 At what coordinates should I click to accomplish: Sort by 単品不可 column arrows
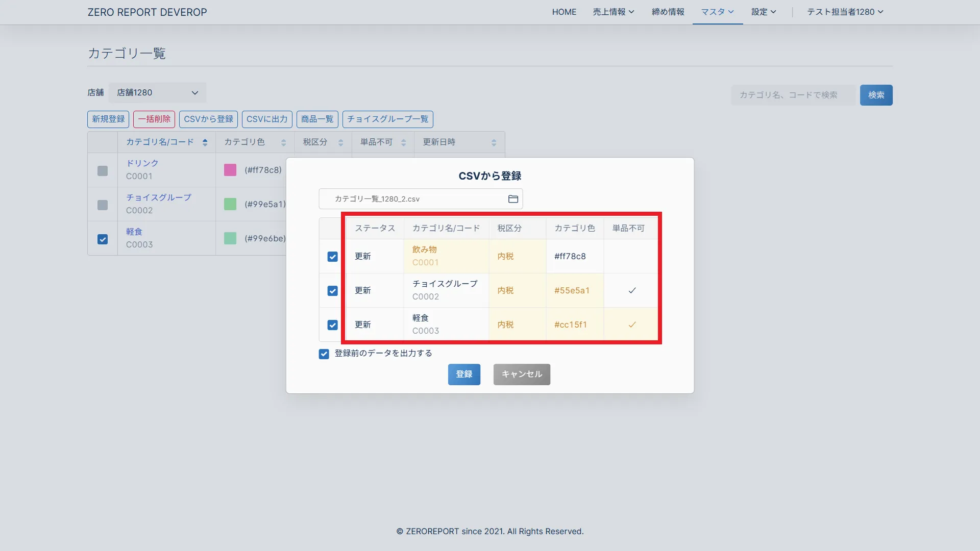[x=403, y=142]
